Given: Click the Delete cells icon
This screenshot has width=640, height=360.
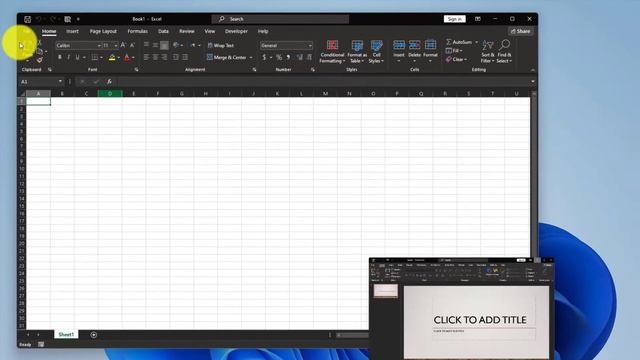Looking at the screenshot, I should [x=414, y=44].
